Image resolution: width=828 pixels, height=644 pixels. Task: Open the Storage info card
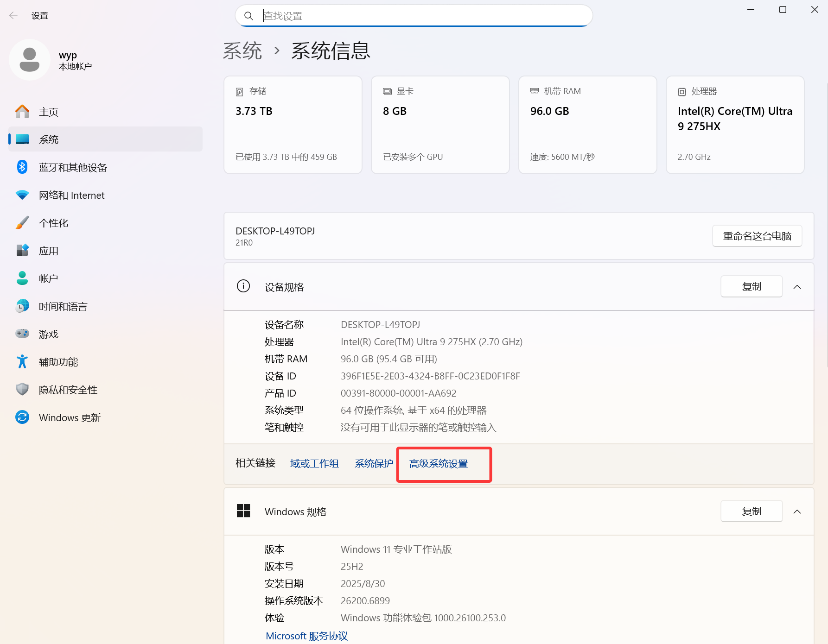click(293, 125)
